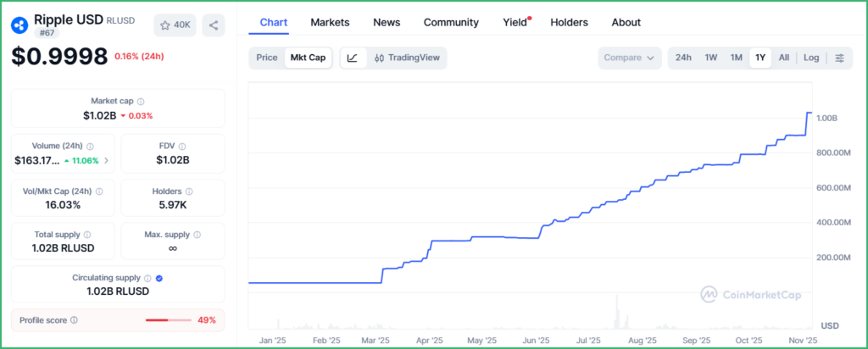Switch to the Holders tab
The height and width of the screenshot is (349, 868).
pyautogui.click(x=569, y=22)
